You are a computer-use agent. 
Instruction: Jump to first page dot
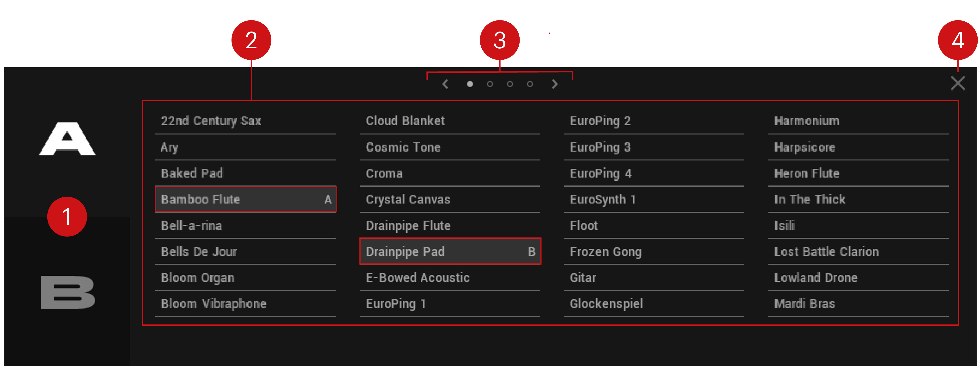click(x=470, y=84)
